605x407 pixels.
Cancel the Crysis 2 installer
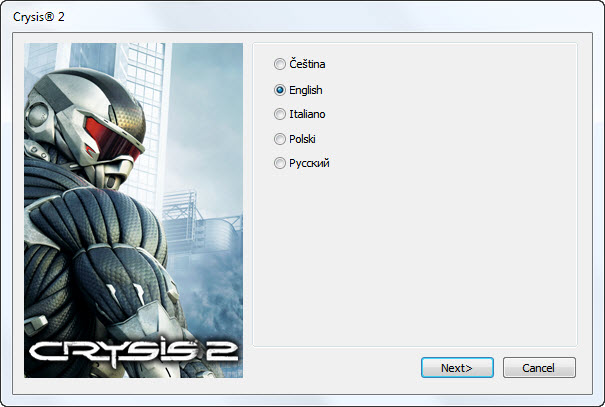tap(539, 368)
